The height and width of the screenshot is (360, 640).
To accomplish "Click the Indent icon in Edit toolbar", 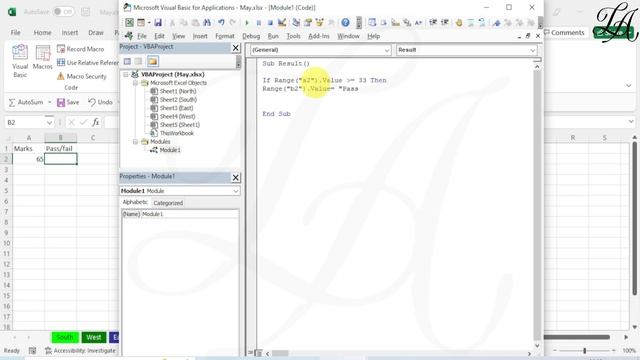I will pos(433,23).
